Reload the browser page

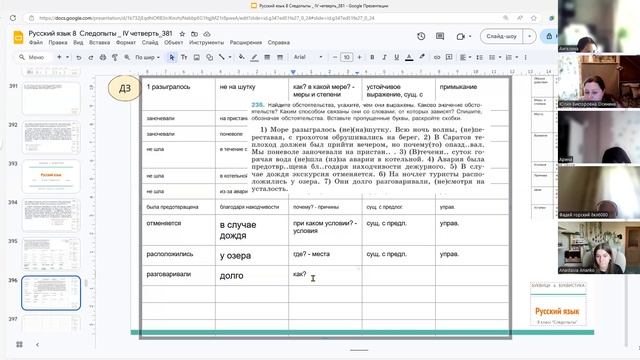[13, 18]
